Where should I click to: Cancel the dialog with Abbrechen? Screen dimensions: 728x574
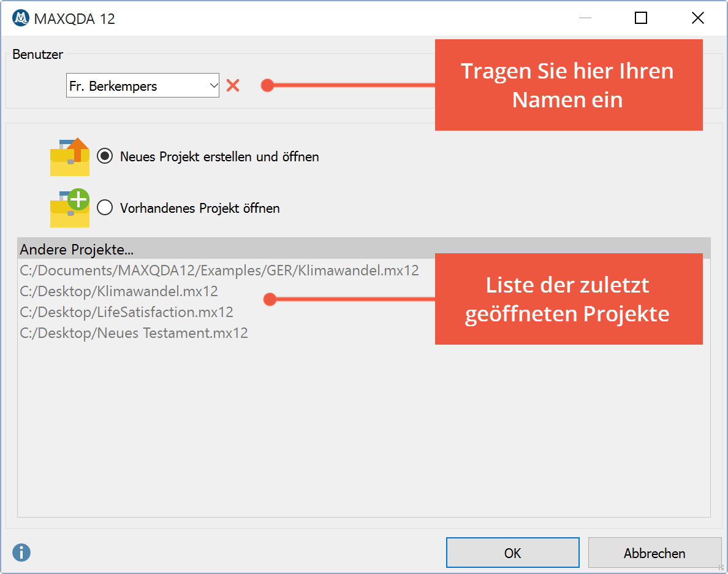(654, 553)
